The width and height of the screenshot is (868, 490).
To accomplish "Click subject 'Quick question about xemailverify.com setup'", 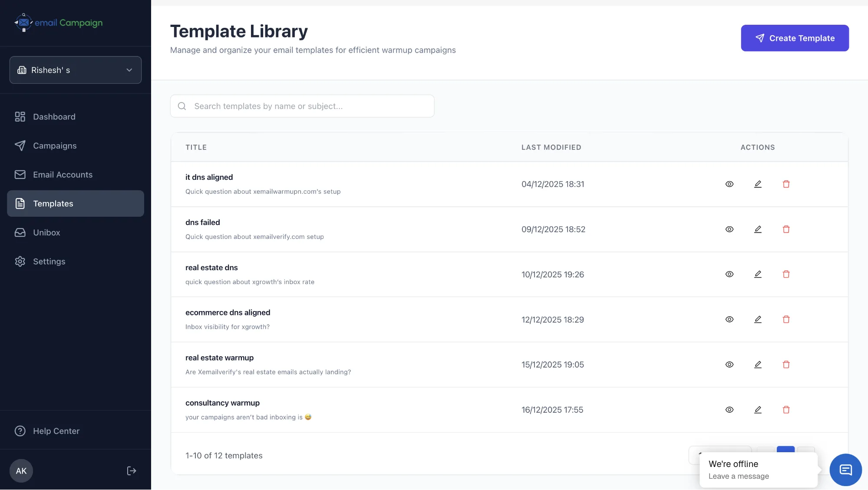I will tap(254, 237).
